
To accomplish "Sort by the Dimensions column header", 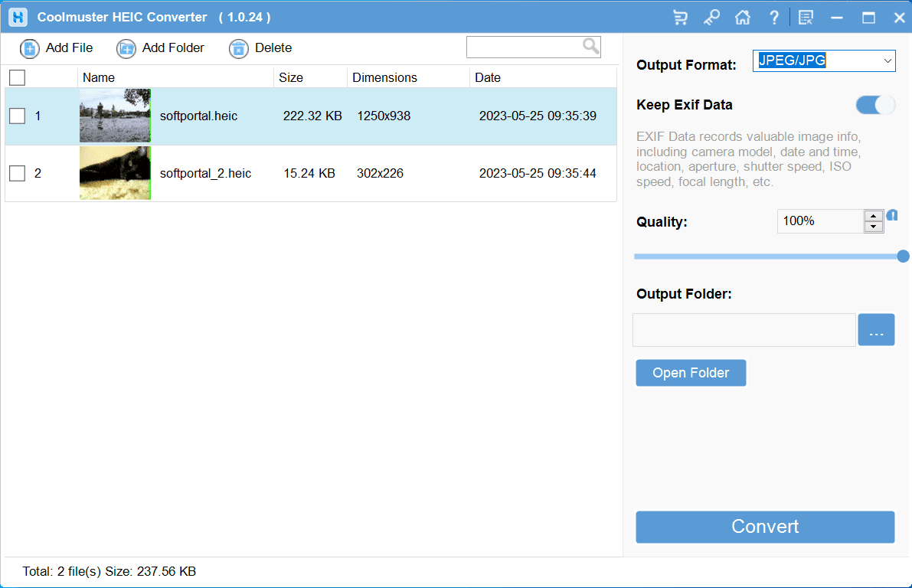I will point(408,77).
